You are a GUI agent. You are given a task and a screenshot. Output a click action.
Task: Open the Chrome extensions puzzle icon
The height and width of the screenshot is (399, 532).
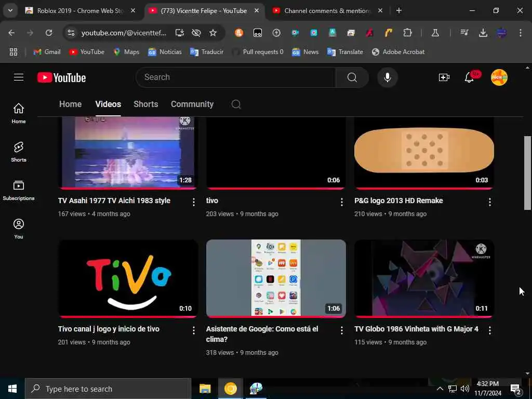[407, 33]
